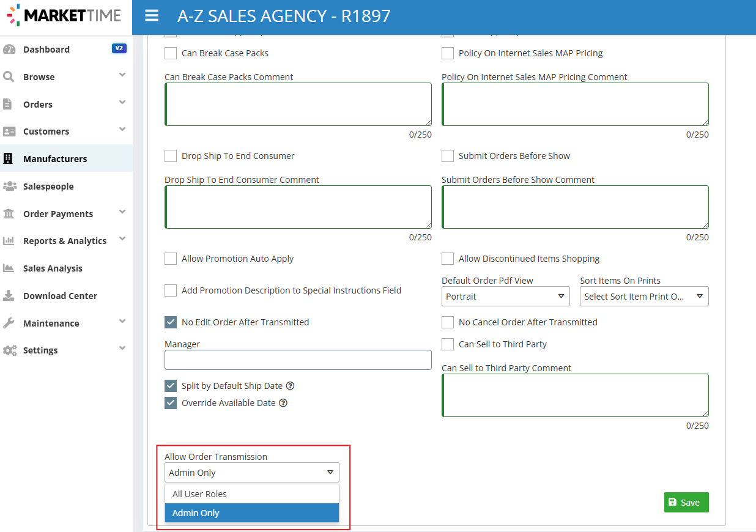Click the Settings gears icon
The height and width of the screenshot is (532, 756).
[x=9, y=350]
